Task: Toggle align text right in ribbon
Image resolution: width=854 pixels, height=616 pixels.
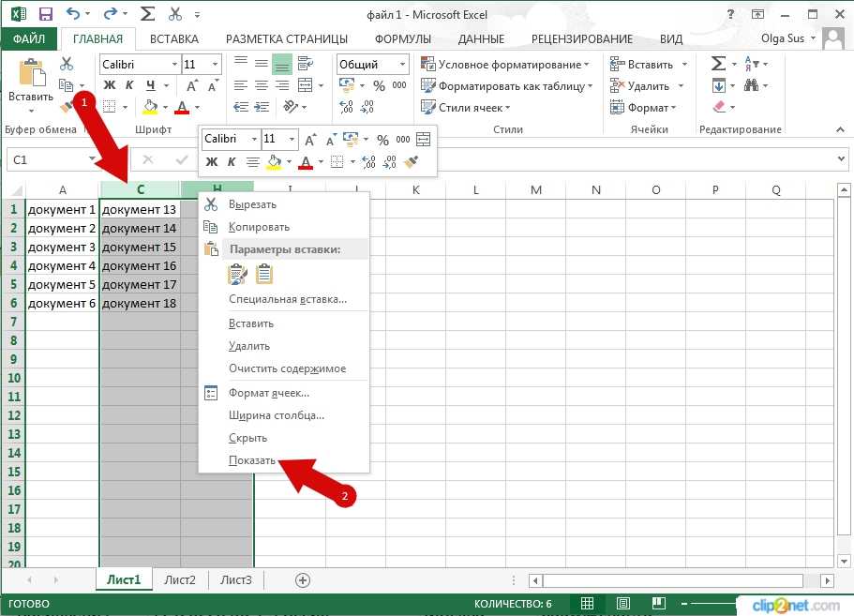Action: click(282, 85)
